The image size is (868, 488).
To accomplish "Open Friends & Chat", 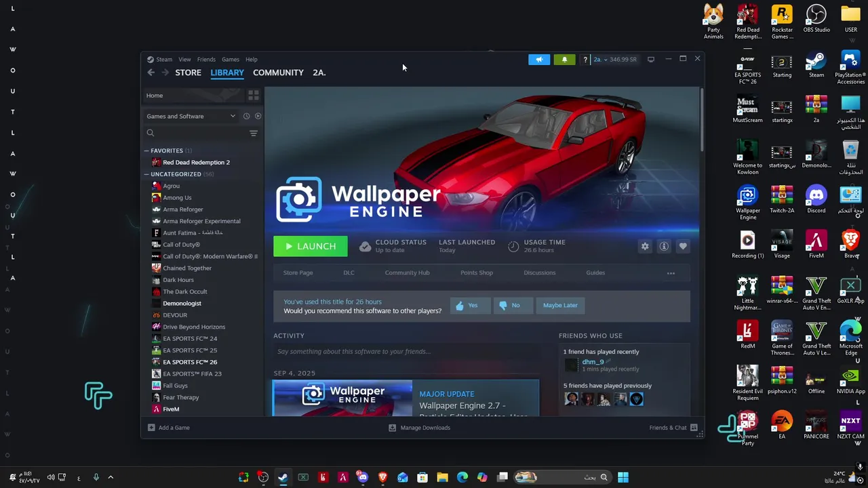I will tap(673, 428).
